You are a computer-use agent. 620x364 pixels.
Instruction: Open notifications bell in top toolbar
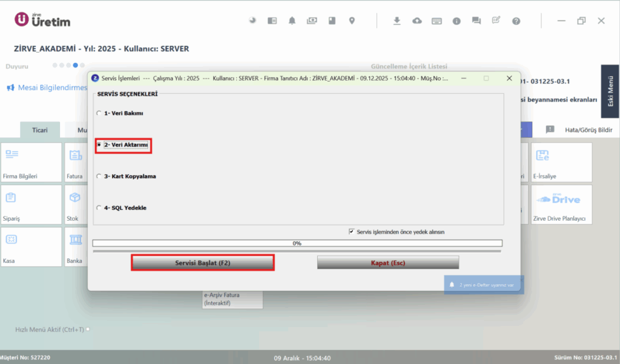(292, 21)
